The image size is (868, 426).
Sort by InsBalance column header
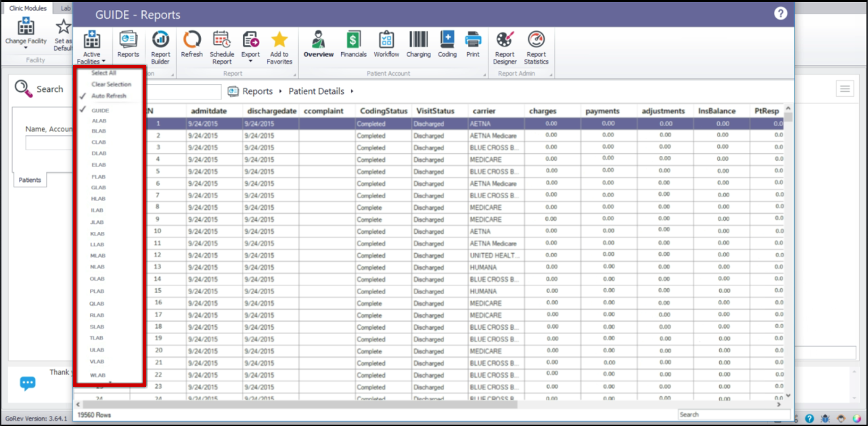pos(717,111)
